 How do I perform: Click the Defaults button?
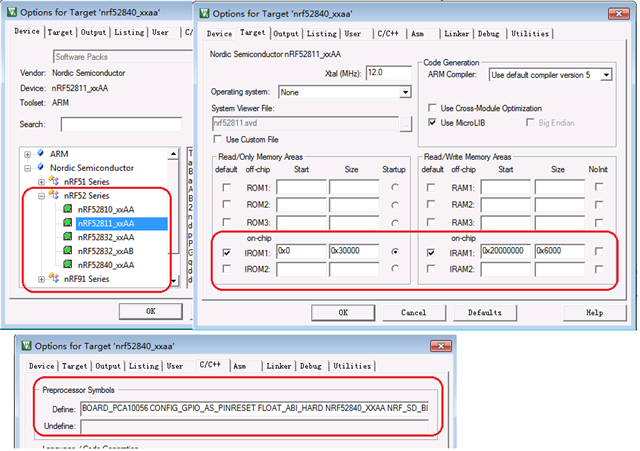485,313
